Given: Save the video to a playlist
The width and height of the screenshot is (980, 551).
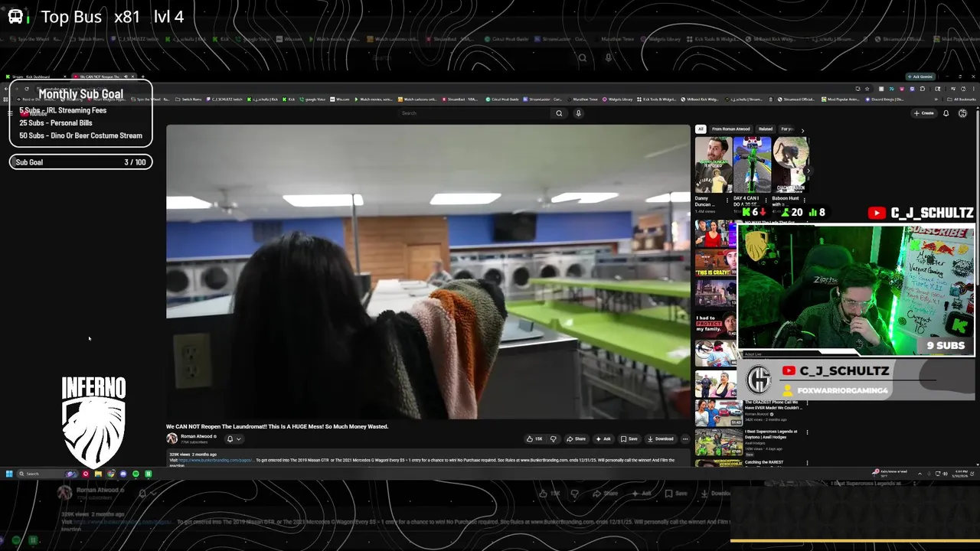Looking at the screenshot, I should (629, 439).
